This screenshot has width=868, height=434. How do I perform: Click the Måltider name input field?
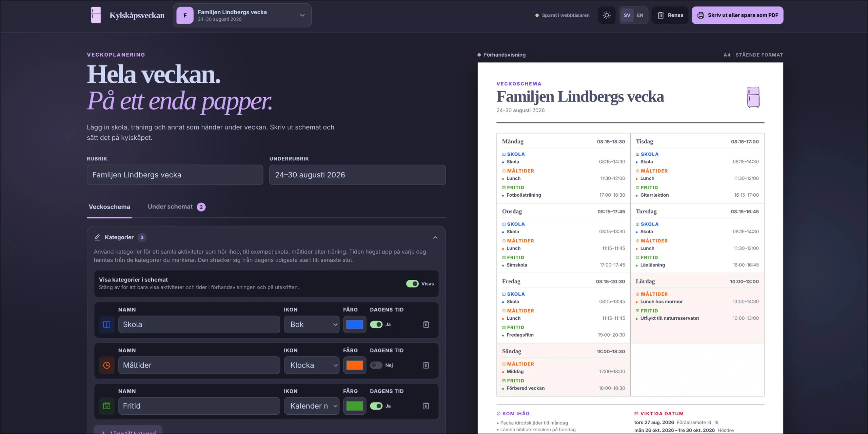(x=199, y=365)
